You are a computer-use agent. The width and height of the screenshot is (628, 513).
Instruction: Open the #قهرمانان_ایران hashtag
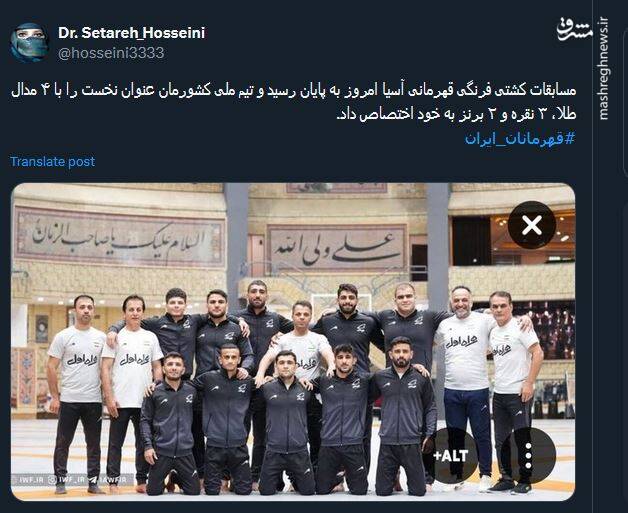(x=520, y=139)
